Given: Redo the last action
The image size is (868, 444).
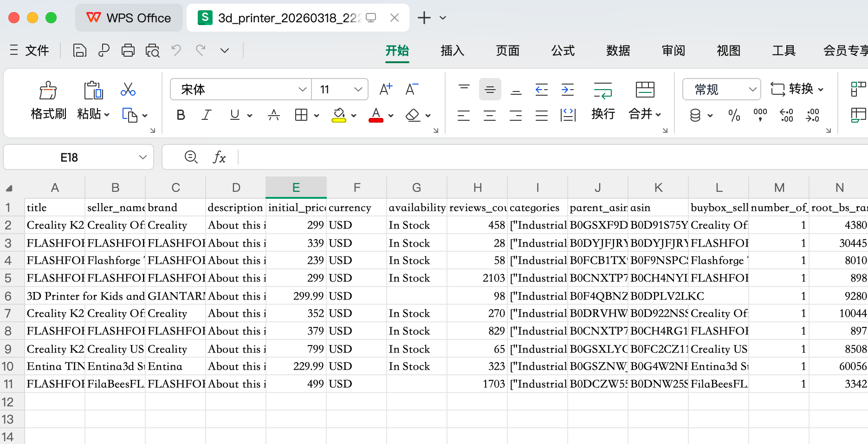Looking at the screenshot, I should point(201,50).
